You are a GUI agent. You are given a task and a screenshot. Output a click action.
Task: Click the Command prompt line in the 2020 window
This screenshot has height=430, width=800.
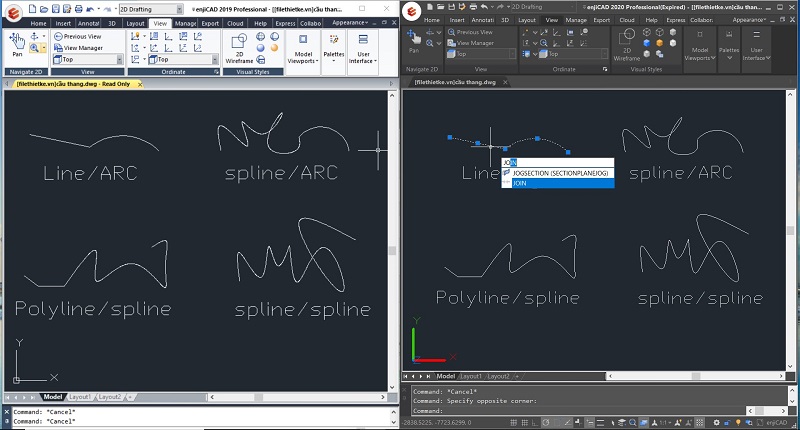tap(579, 411)
